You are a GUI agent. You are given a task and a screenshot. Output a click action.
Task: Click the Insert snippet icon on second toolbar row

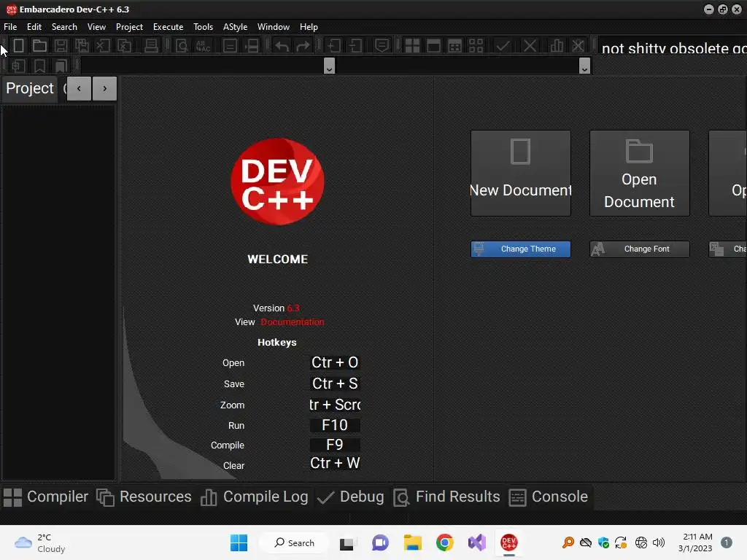[x=18, y=66]
